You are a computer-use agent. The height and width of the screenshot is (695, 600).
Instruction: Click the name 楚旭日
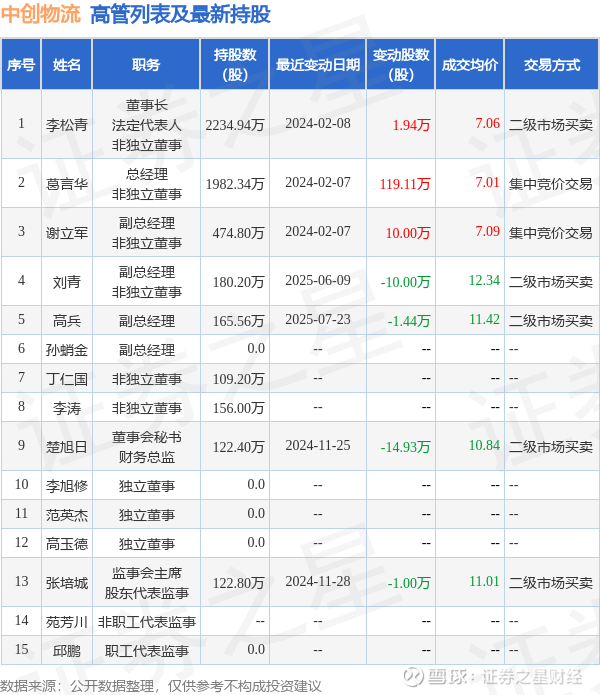point(67,447)
